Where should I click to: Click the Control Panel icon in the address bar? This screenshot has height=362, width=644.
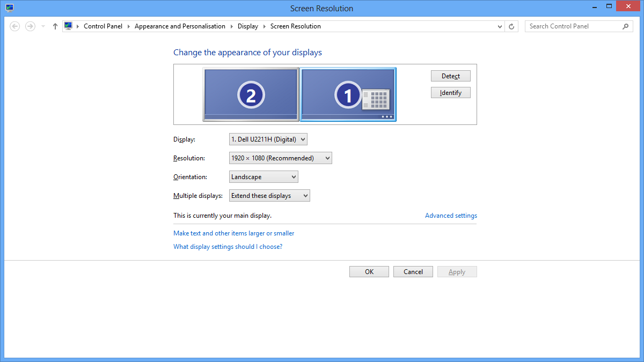(68, 26)
